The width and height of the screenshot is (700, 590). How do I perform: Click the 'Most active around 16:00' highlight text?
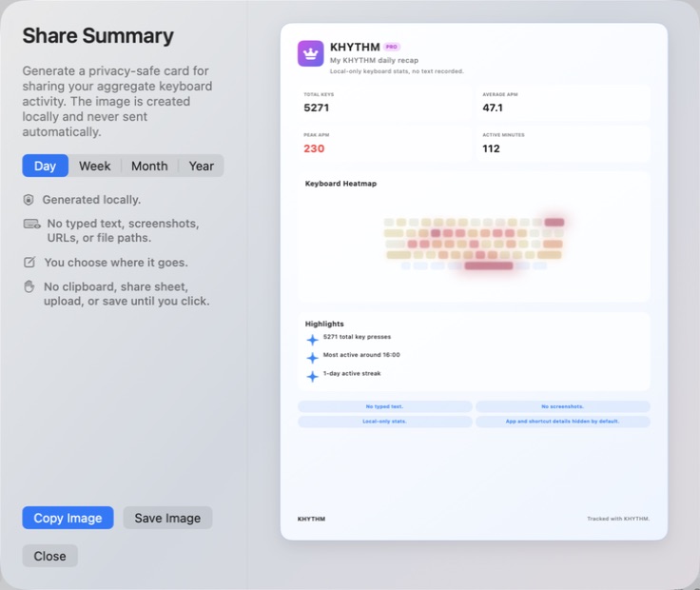coord(361,355)
